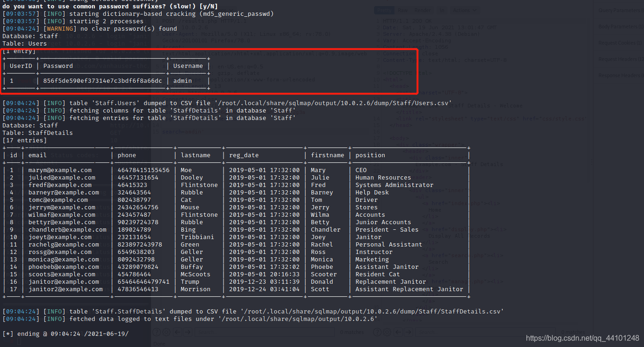644x347 pixels.
Task: Click lastname 'McScoots'
Action: [x=196, y=274]
